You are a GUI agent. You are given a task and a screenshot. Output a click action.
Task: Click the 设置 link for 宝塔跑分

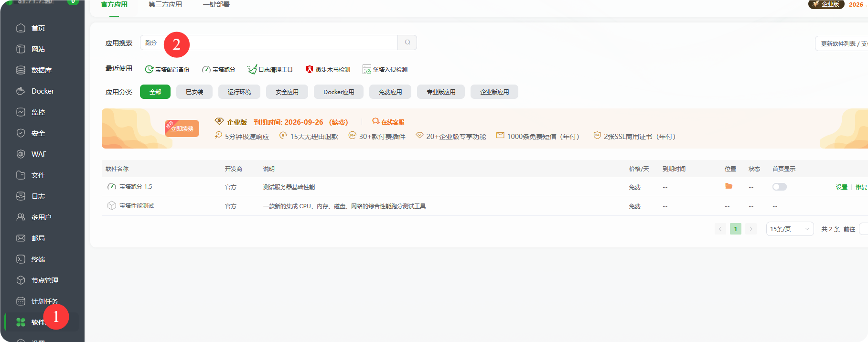pyautogui.click(x=841, y=187)
